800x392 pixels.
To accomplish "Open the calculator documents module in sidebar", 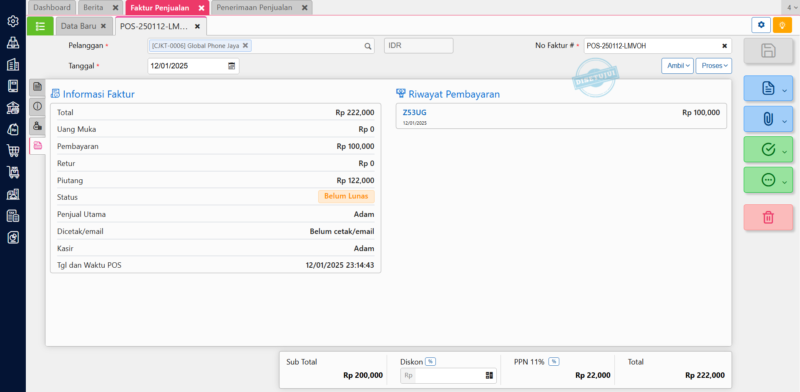I will [x=13, y=216].
